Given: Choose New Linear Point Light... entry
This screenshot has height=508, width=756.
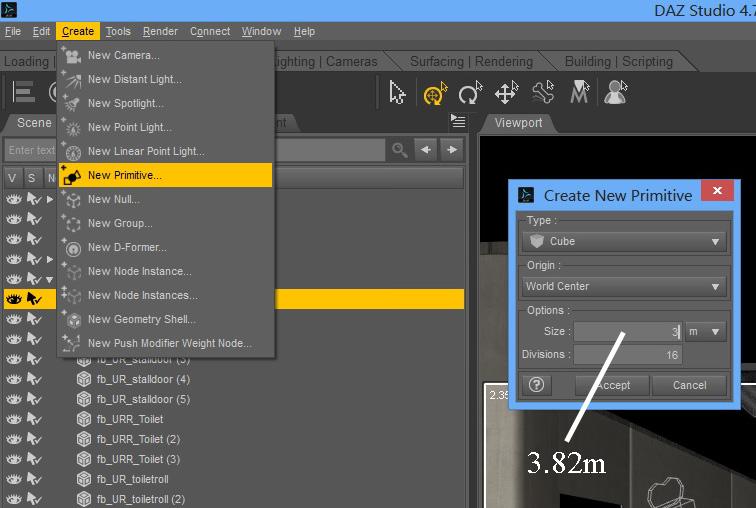Looking at the screenshot, I should click(165, 151).
